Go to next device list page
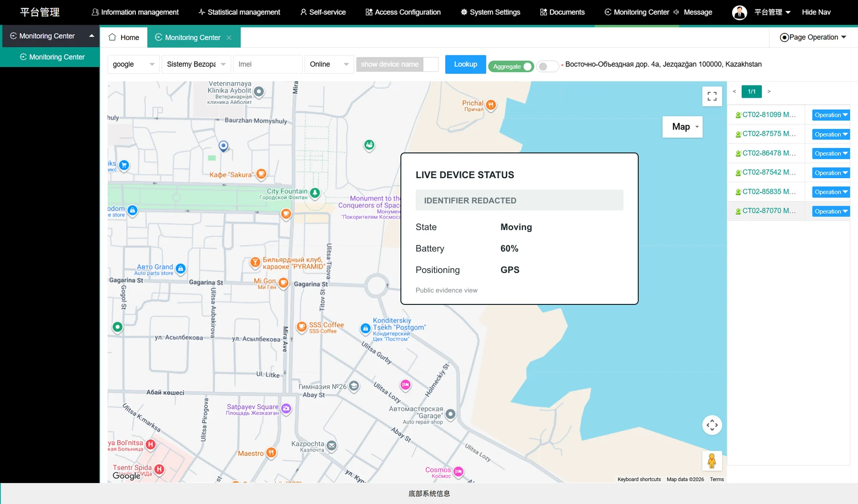 [x=769, y=91]
